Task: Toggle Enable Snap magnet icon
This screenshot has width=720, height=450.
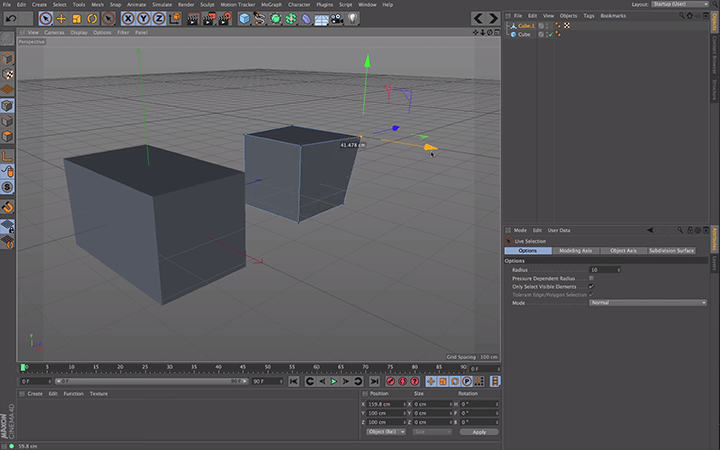Action: pyautogui.click(x=7, y=207)
